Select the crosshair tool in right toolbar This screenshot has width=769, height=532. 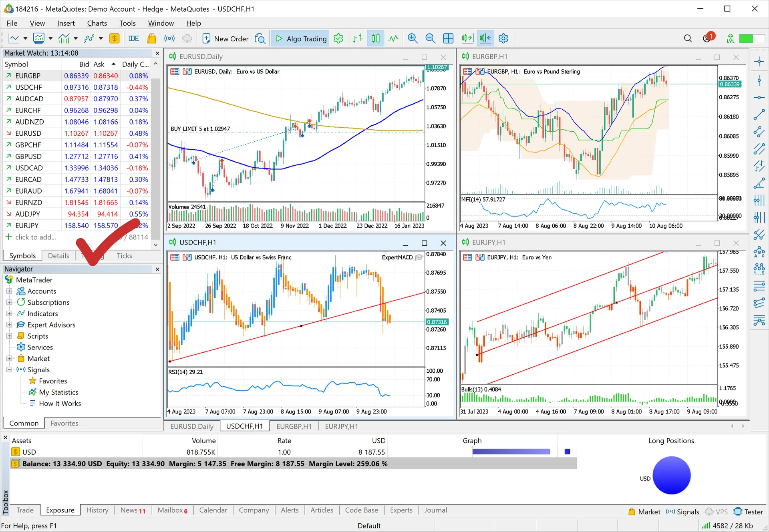click(x=759, y=62)
